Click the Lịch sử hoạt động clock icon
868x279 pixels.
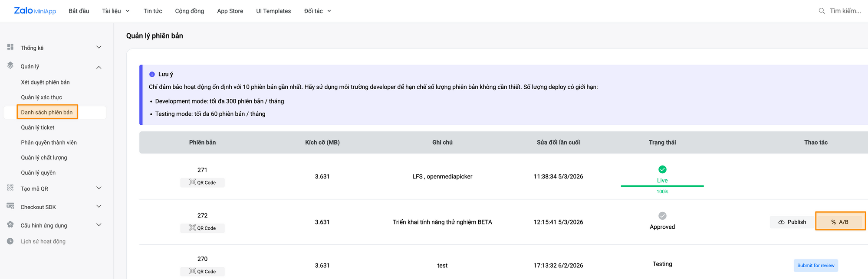point(10,241)
